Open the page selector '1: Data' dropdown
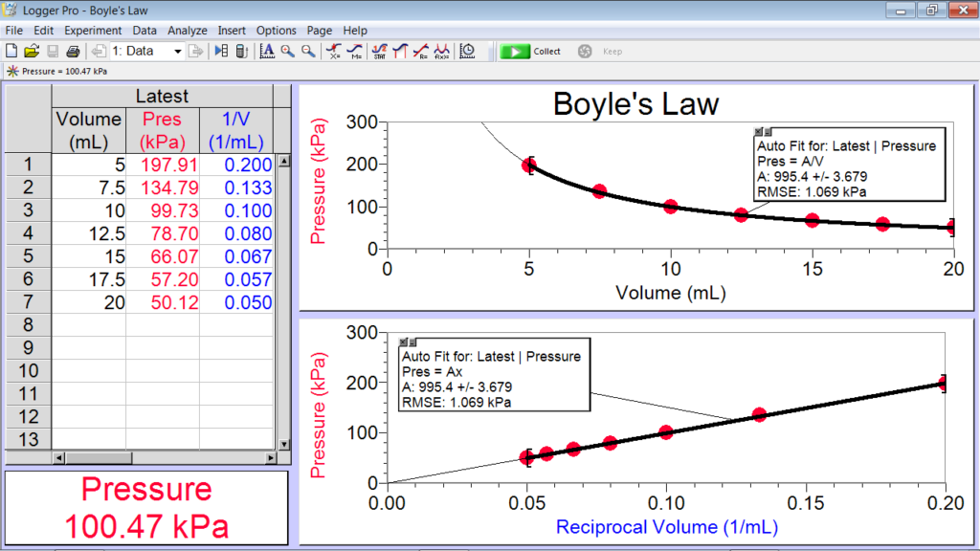Image resolution: width=980 pixels, height=551 pixels. click(178, 52)
